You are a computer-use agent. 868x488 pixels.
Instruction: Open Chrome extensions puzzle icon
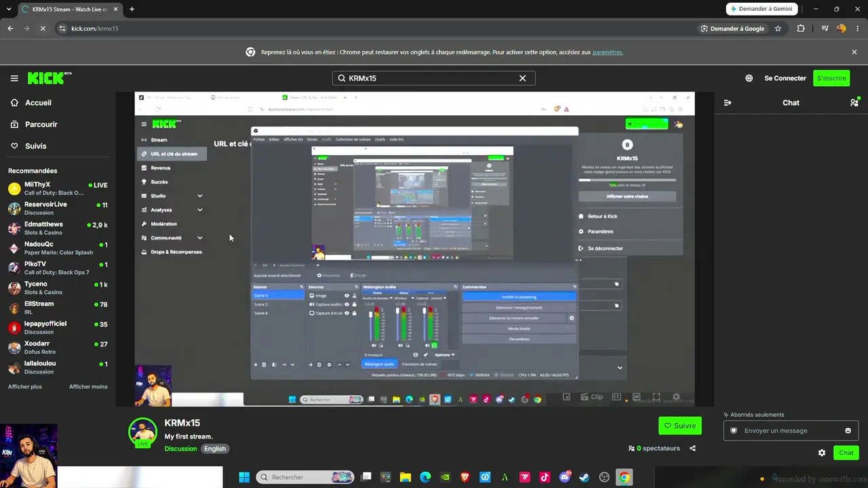tap(801, 28)
